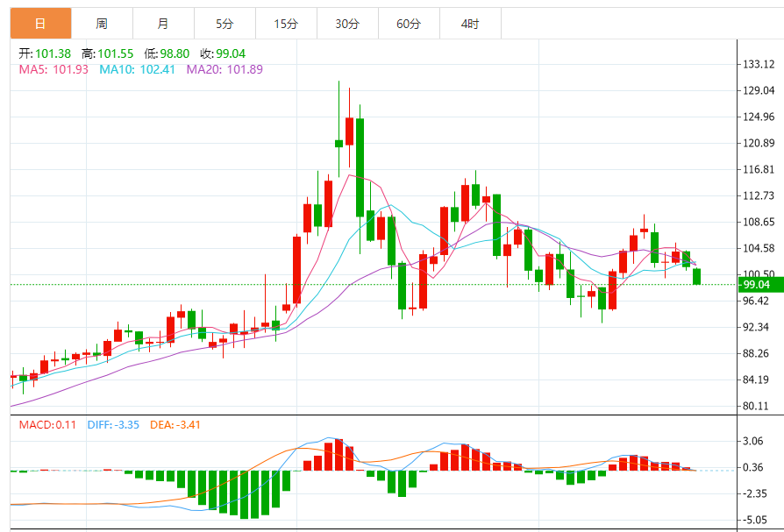
Task: Click the MACD:0.11 label
Action: tap(47, 425)
